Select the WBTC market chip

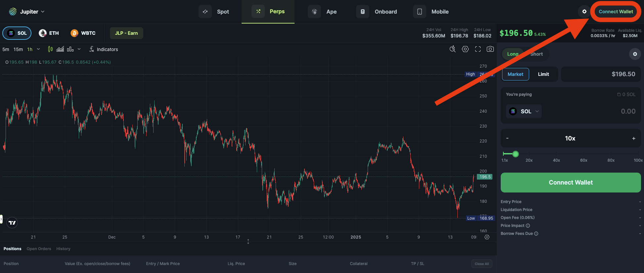coord(83,33)
